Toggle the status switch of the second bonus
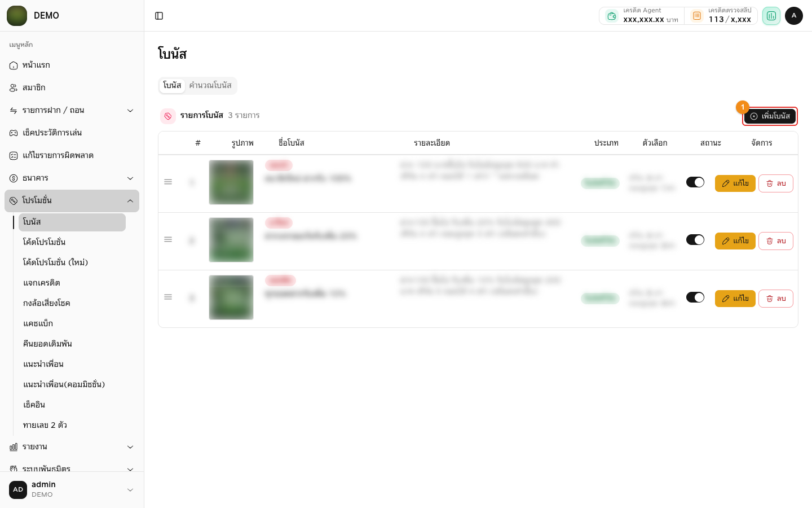Image resolution: width=812 pixels, height=508 pixels. click(x=695, y=240)
